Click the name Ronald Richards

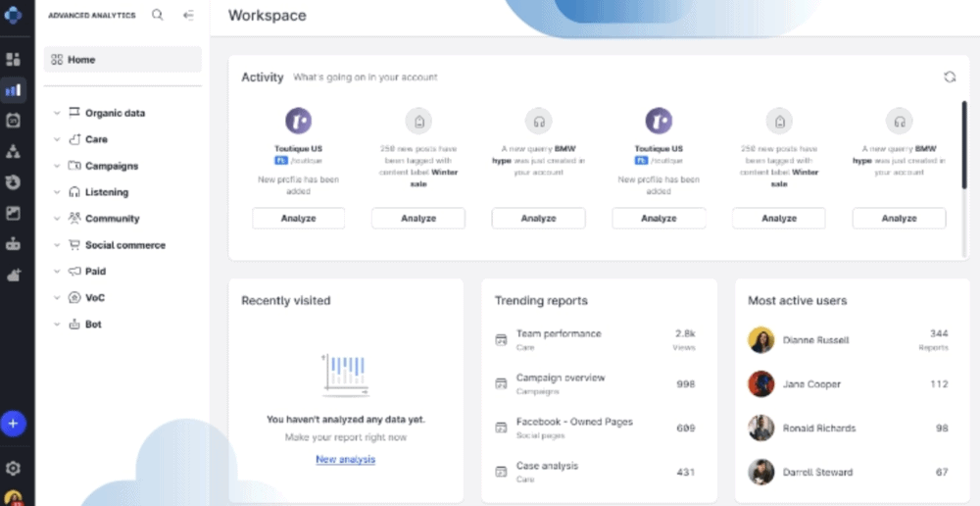[x=819, y=428]
